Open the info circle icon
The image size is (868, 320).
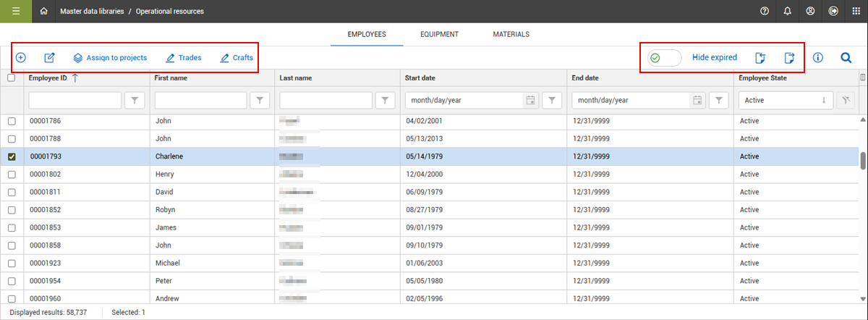click(818, 58)
